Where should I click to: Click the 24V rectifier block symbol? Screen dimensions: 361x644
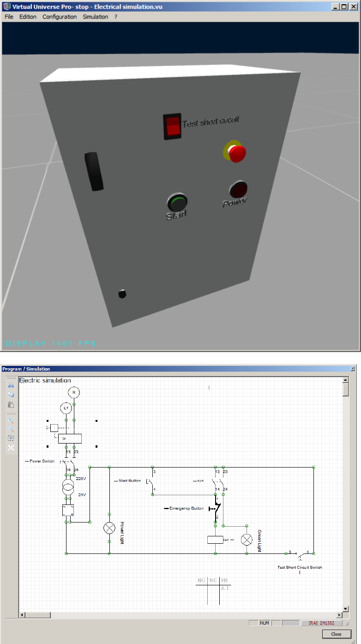click(x=68, y=510)
